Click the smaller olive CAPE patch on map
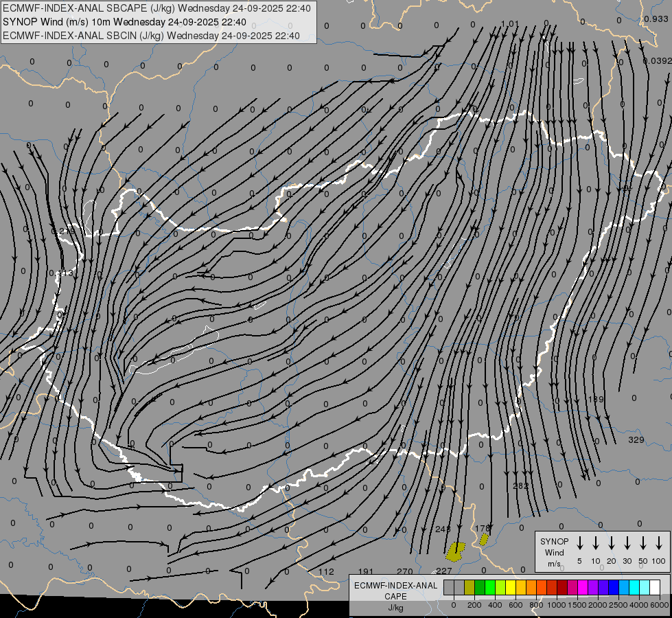The image size is (672, 618). [484, 540]
